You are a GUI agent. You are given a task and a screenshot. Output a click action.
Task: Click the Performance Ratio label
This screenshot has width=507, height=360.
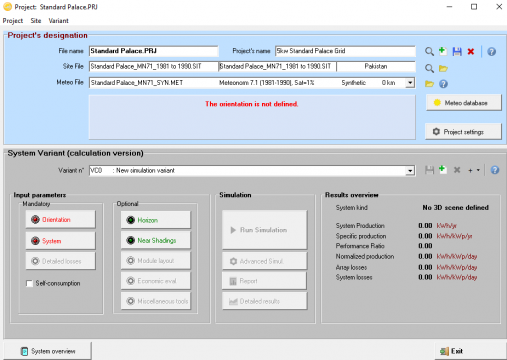pyautogui.click(x=360, y=246)
